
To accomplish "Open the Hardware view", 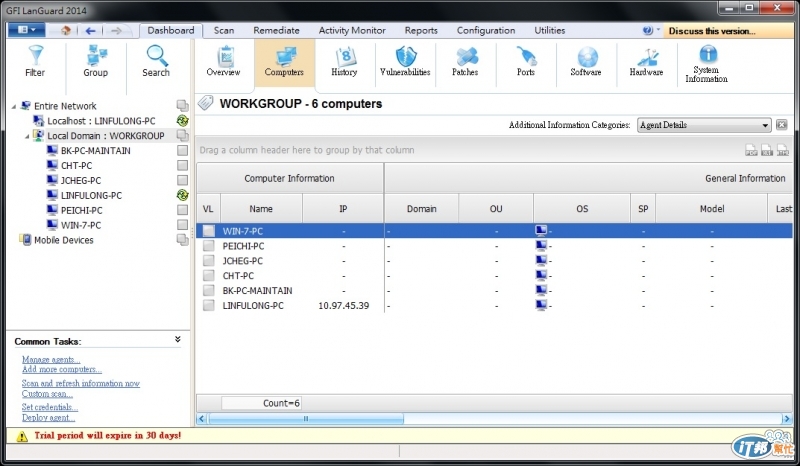I will [x=646, y=62].
